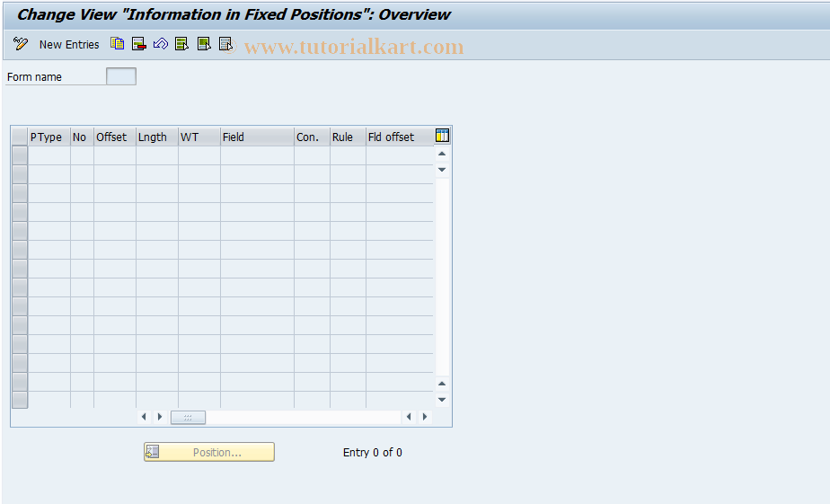Select the Fld offset column header
The width and height of the screenshot is (830, 504).
pos(400,137)
